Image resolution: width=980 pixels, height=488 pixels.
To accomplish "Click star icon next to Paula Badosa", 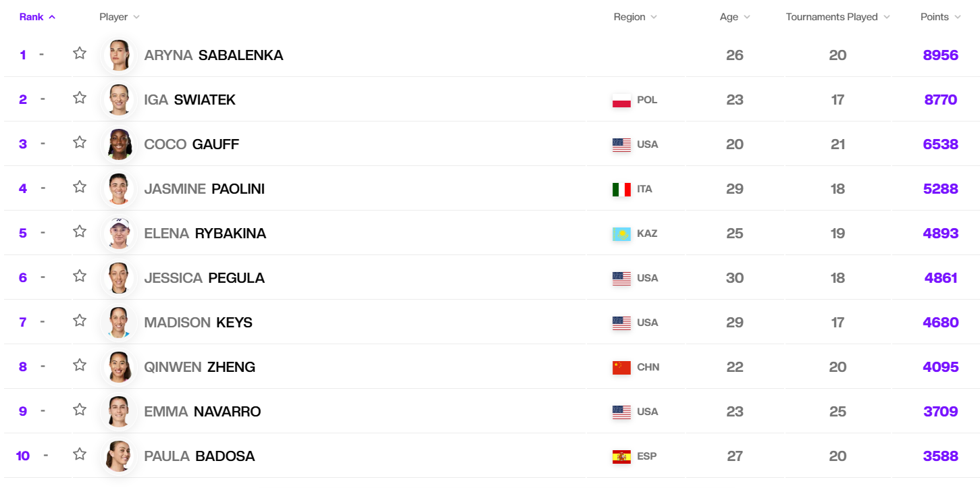I will [80, 454].
